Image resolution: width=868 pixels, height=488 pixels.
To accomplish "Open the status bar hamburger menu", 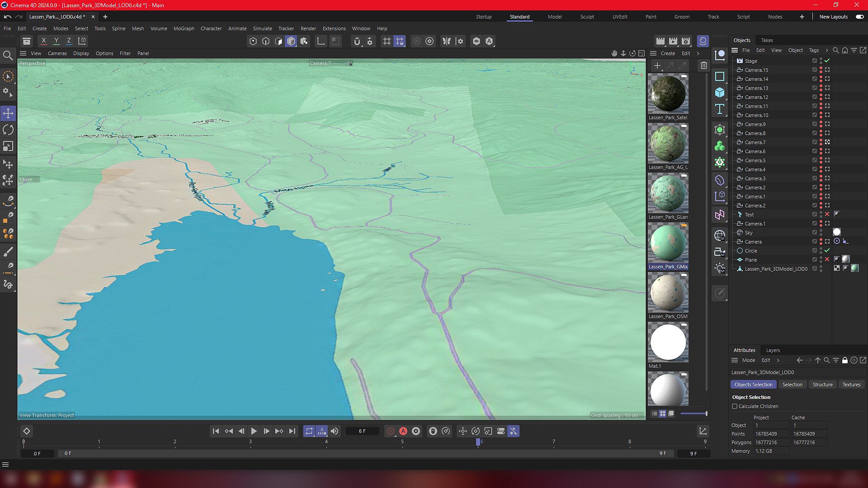I will 5,465.
